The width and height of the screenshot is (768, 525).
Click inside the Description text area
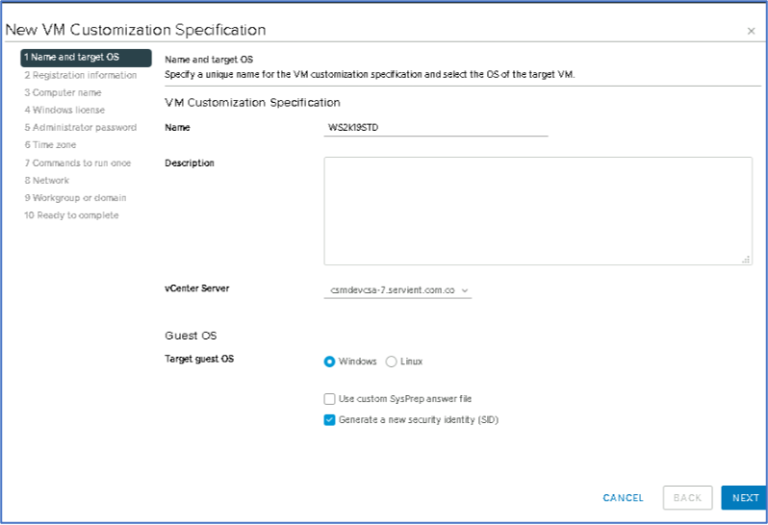pyautogui.click(x=538, y=210)
